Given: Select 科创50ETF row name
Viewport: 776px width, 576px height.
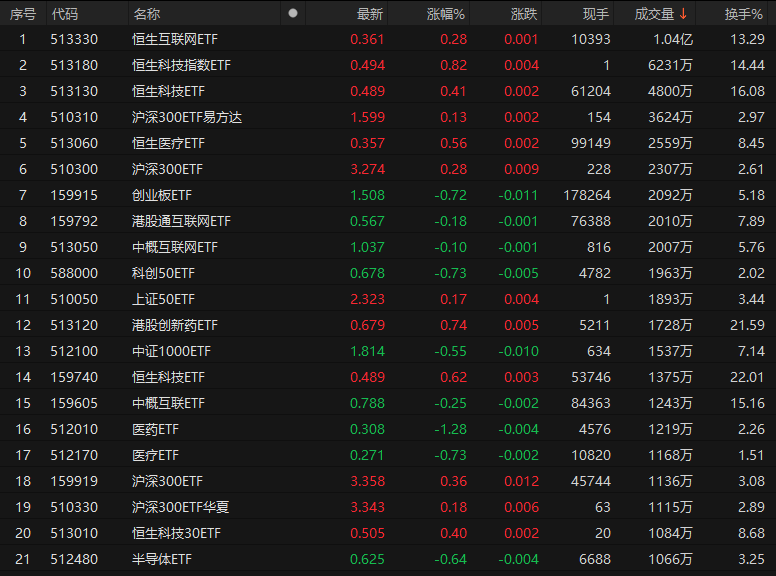Looking at the screenshot, I should (x=163, y=273).
